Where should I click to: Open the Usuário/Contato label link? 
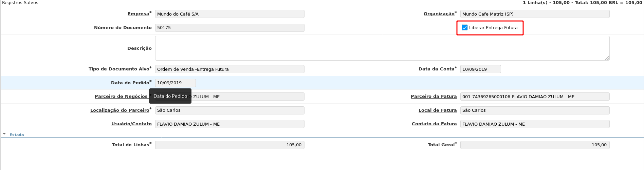131,124
